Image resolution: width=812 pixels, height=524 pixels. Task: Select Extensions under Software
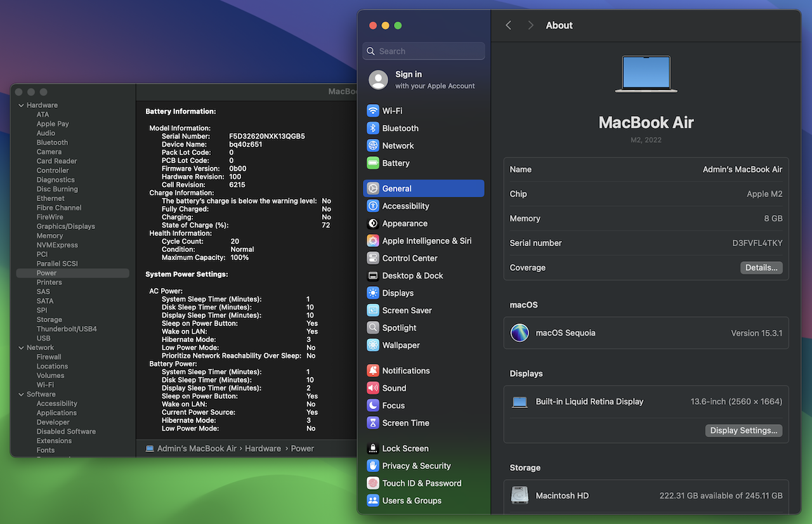(54, 440)
